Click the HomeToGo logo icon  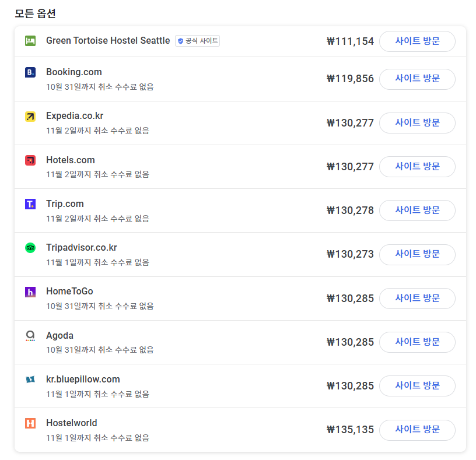(x=30, y=292)
